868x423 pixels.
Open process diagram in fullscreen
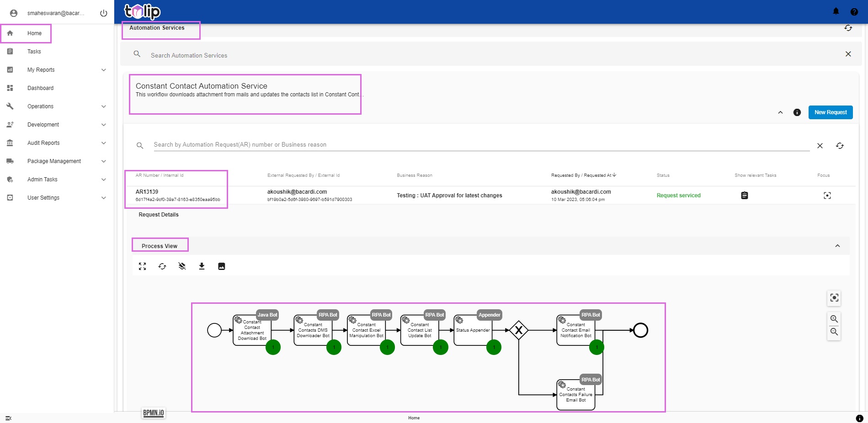[143, 266]
